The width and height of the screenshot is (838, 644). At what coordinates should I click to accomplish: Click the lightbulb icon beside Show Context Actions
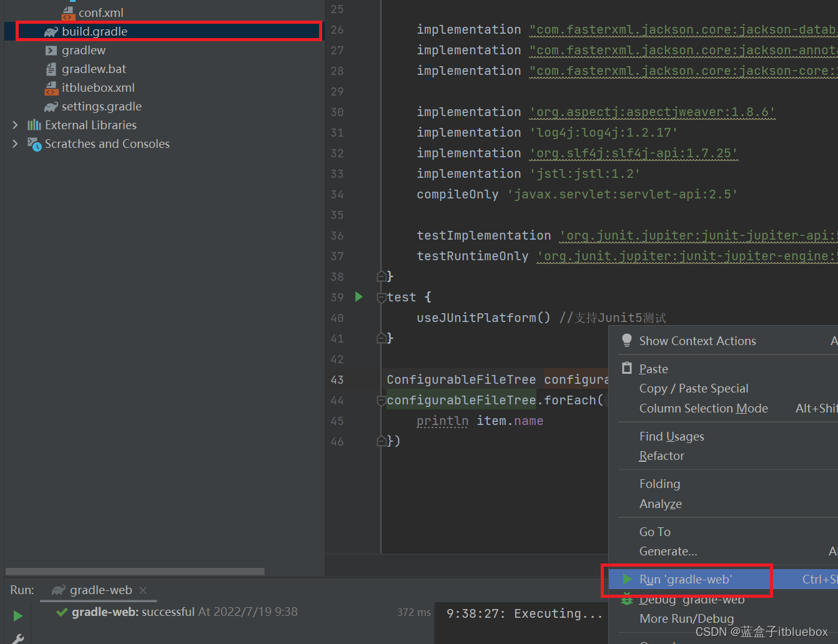627,340
